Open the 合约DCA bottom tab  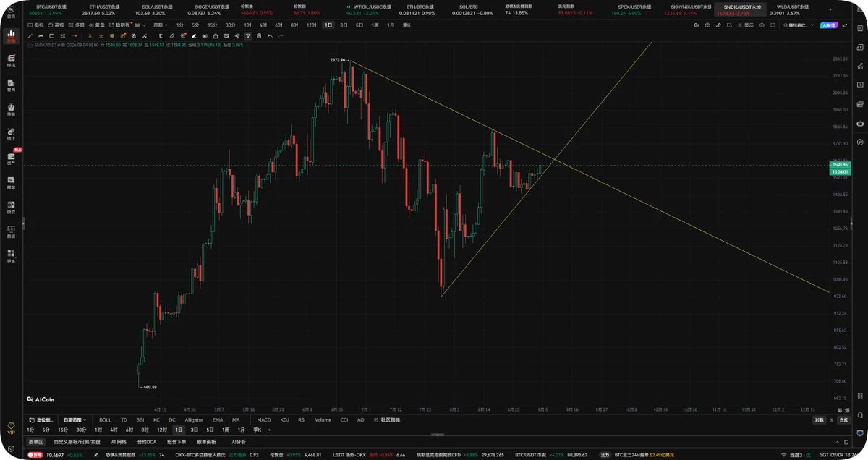pyautogui.click(x=146, y=442)
